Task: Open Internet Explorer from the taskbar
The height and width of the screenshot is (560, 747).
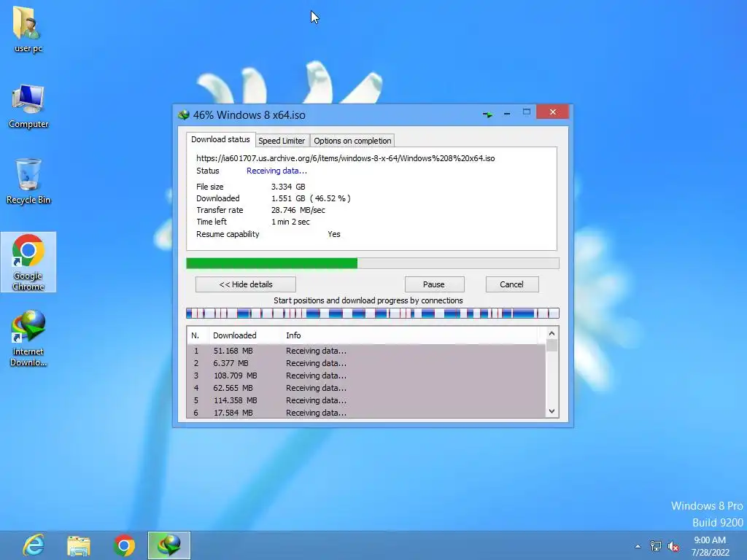Action: coord(34,545)
